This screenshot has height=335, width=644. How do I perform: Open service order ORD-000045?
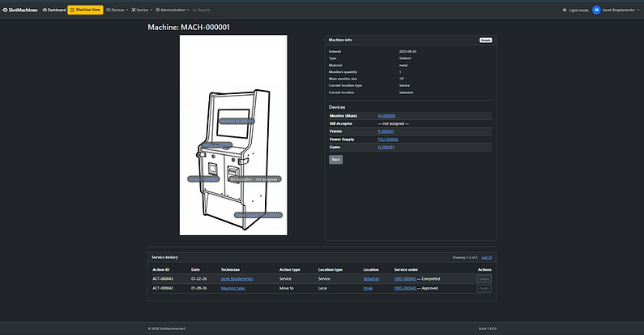click(x=405, y=288)
